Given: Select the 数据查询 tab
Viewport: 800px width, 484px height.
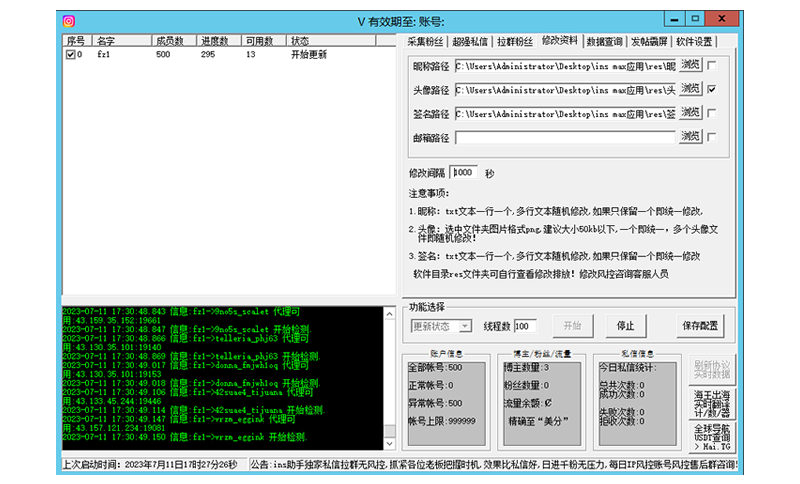Looking at the screenshot, I should (x=604, y=41).
